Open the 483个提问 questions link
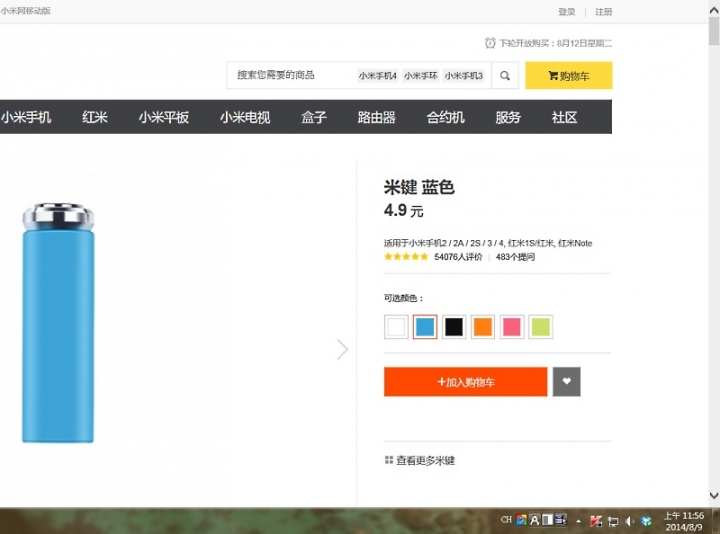 click(515, 257)
